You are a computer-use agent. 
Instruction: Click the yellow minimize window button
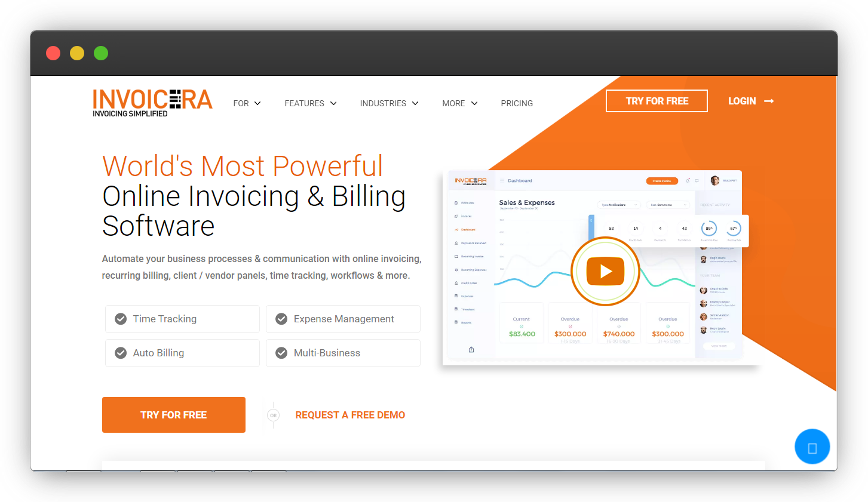[x=77, y=53]
